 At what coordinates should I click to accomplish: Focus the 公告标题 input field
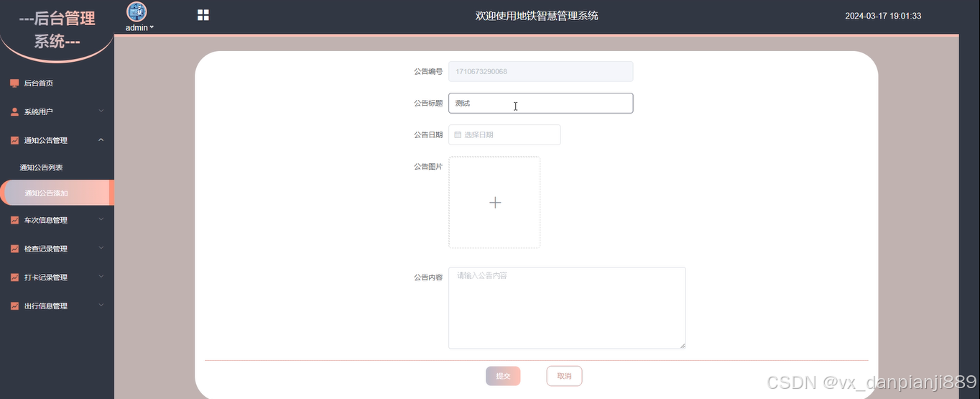click(x=540, y=103)
